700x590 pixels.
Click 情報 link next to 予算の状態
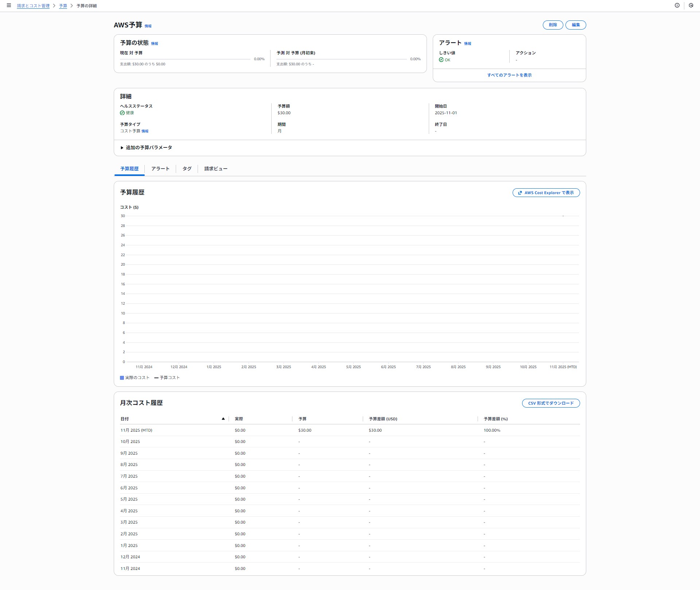[x=155, y=43]
